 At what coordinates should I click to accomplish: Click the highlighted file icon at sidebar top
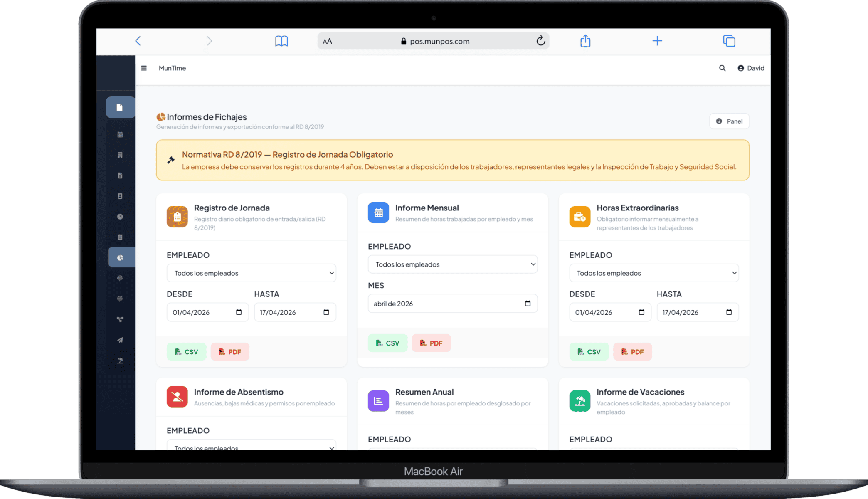point(120,107)
